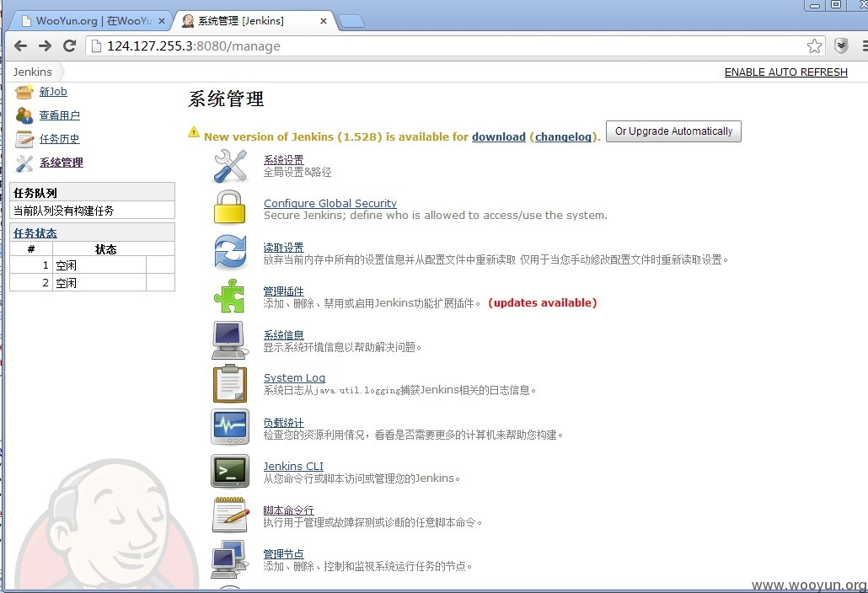The width and height of the screenshot is (868, 593).
Task: Minimize the browser window
Action: 814,5
